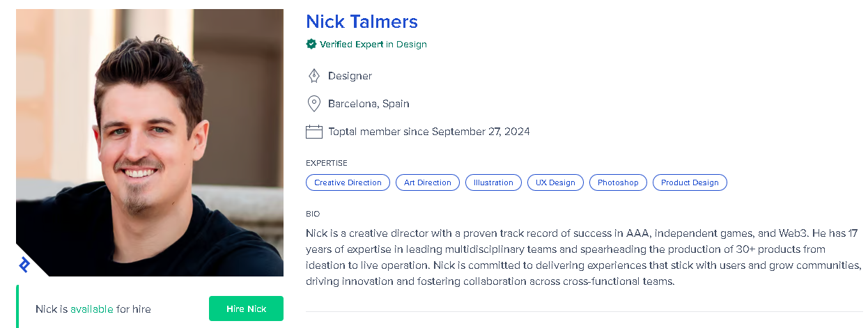Select the Creative Direction expertise tag

(348, 182)
